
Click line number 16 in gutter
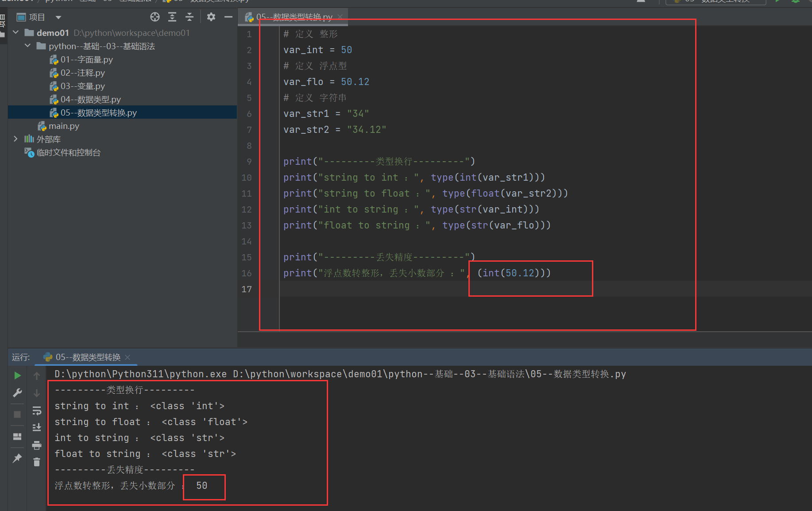coord(247,273)
